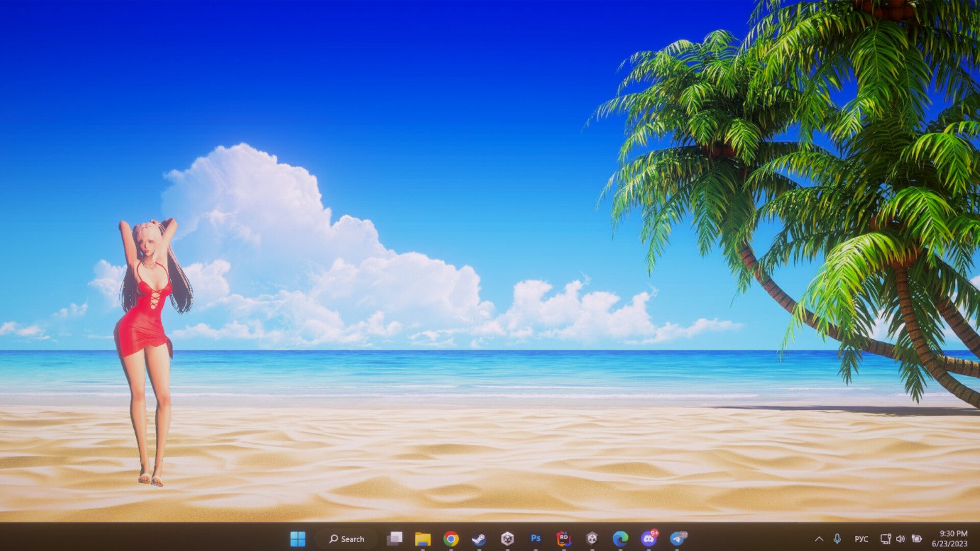The height and width of the screenshot is (551, 980).
Task: Open Google Chrome from the taskbar
Action: tap(451, 539)
